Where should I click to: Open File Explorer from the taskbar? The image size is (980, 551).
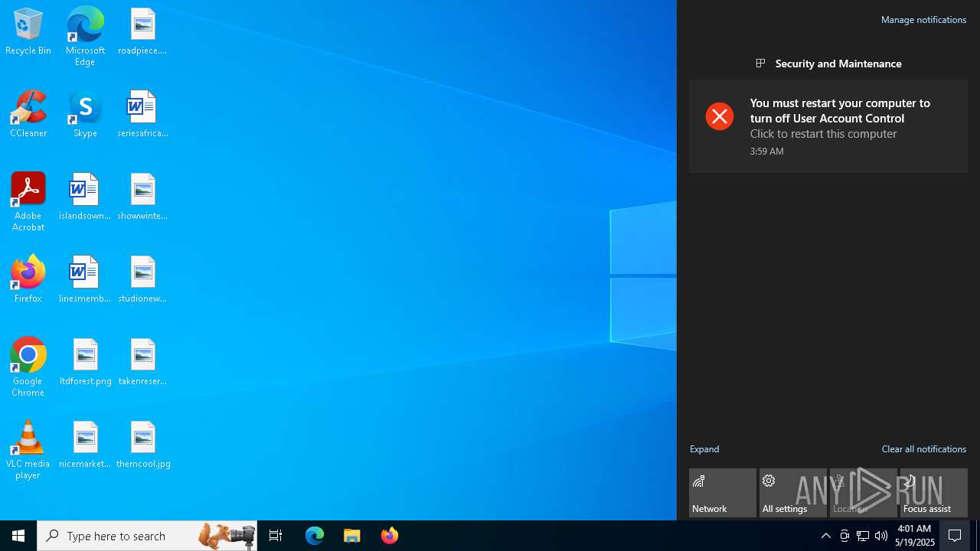(352, 536)
